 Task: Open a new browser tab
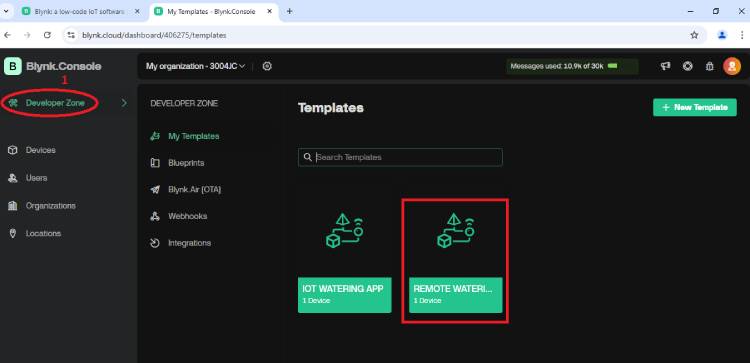point(289,11)
